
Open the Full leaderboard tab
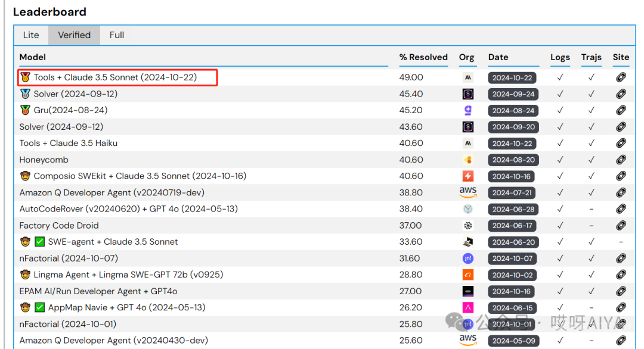[x=117, y=35]
